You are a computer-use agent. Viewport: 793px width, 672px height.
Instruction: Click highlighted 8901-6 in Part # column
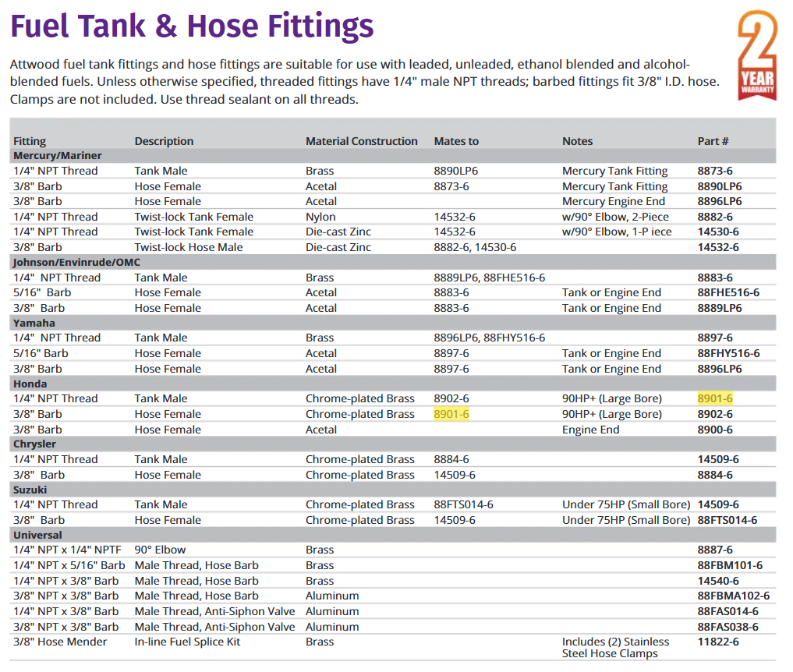click(x=714, y=398)
